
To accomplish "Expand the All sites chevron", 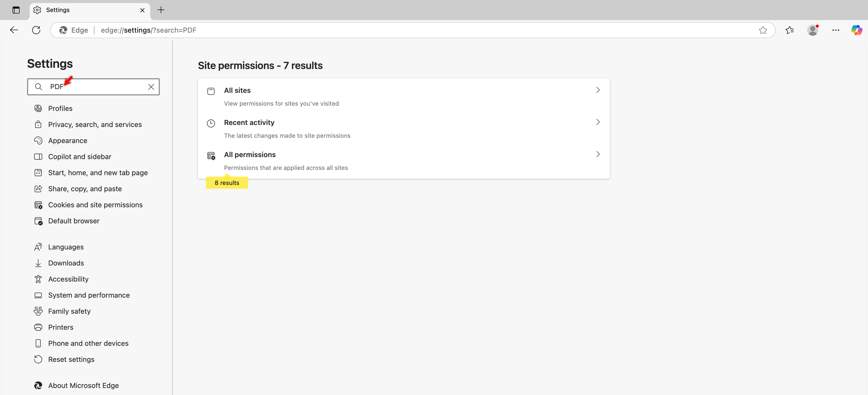I will pyautogui.click(x=598, y=90).
